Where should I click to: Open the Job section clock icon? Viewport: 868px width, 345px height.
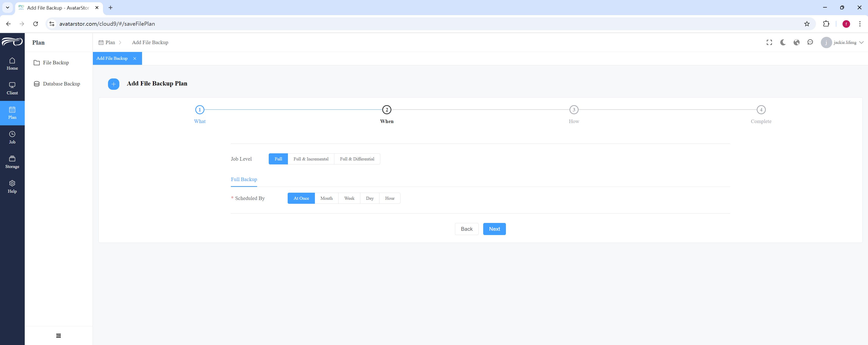click(12, 134)
